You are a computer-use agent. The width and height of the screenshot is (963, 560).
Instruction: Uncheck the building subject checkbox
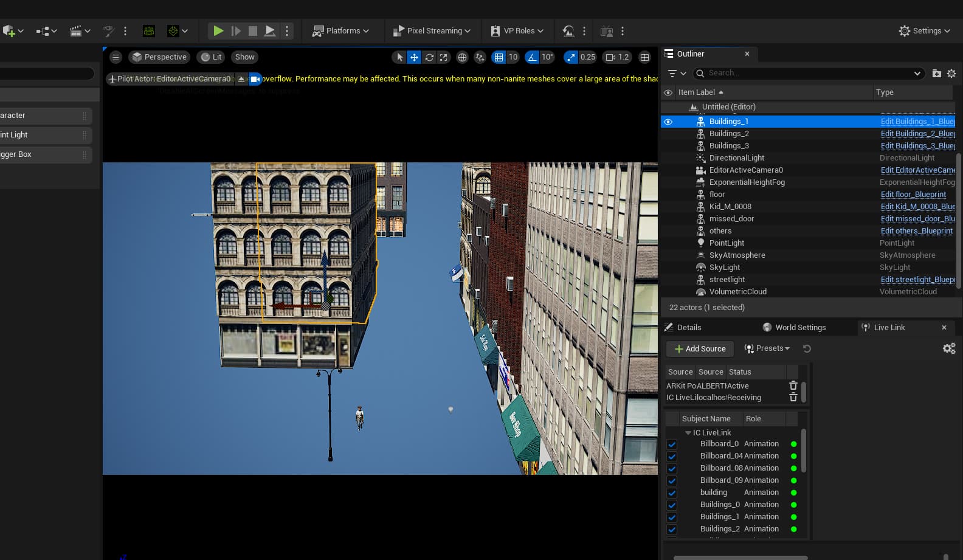point(672,493)
